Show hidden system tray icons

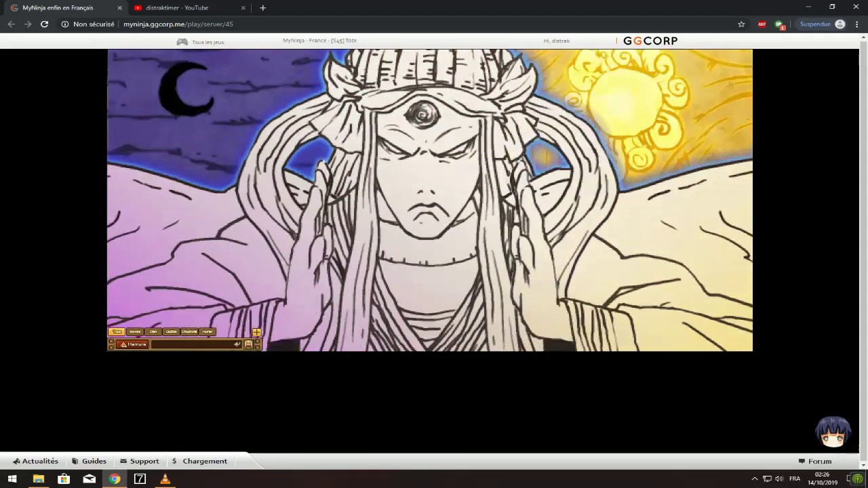[x=755, y=479]
